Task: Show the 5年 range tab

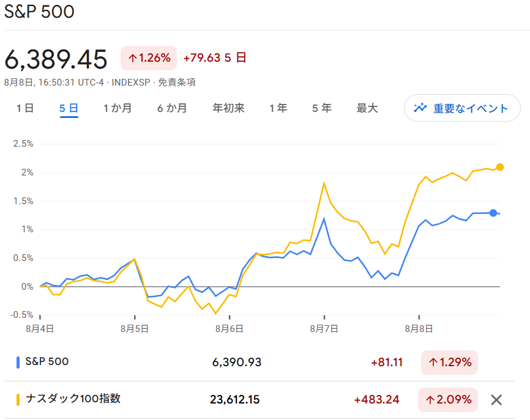Action: [322, 108]
